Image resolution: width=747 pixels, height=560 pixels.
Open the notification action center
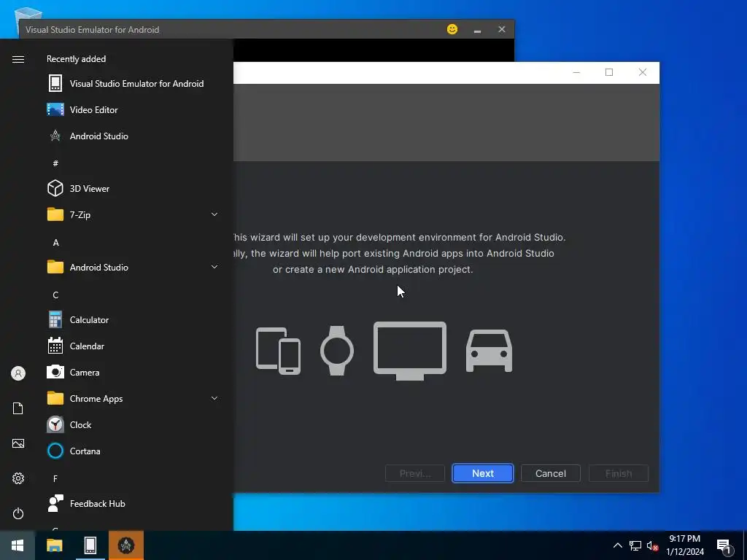(724, 547)
